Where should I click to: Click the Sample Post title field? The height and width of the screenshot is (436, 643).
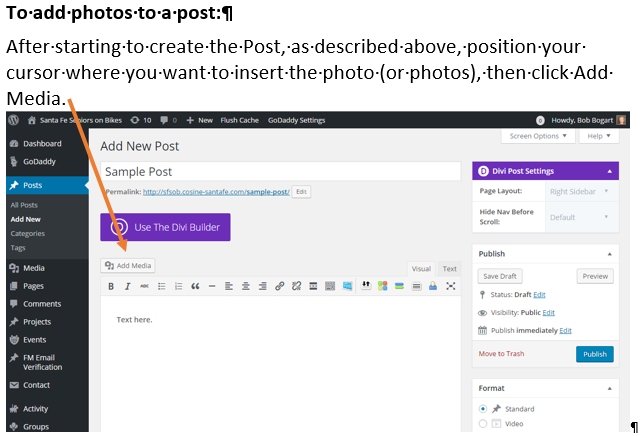click(281, 171)
